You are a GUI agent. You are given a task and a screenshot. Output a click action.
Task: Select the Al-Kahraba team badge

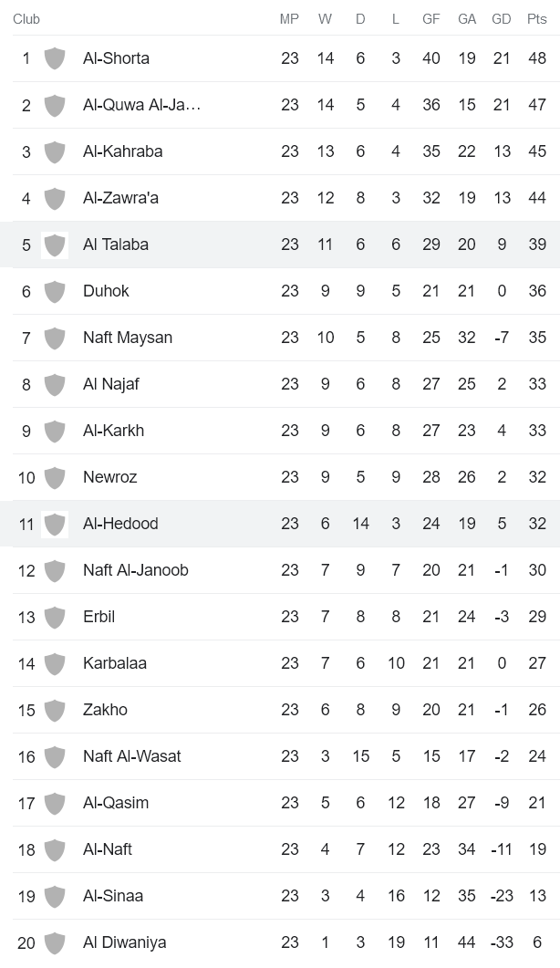pyautogui.click(x=54, y=151)
